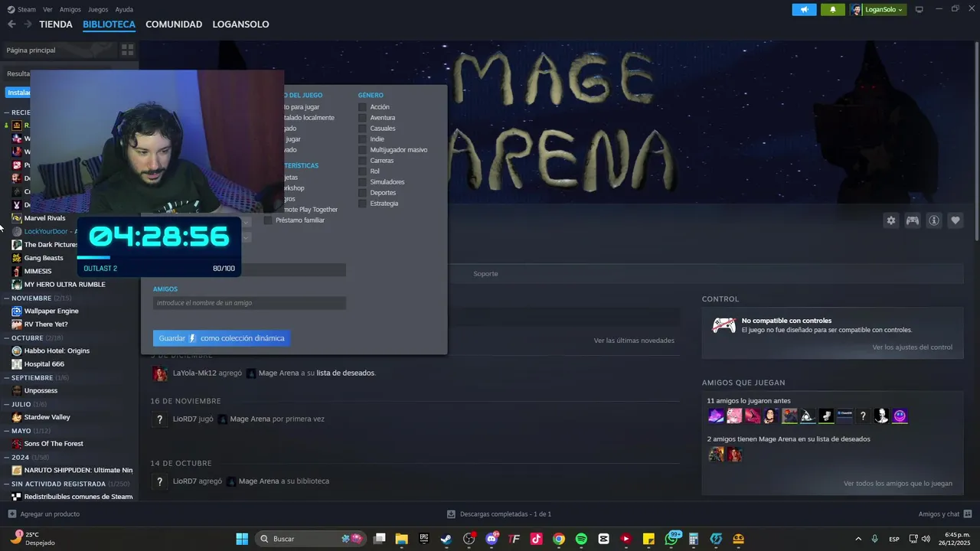Open Ver los ajustes del control

tap(912, 347)
